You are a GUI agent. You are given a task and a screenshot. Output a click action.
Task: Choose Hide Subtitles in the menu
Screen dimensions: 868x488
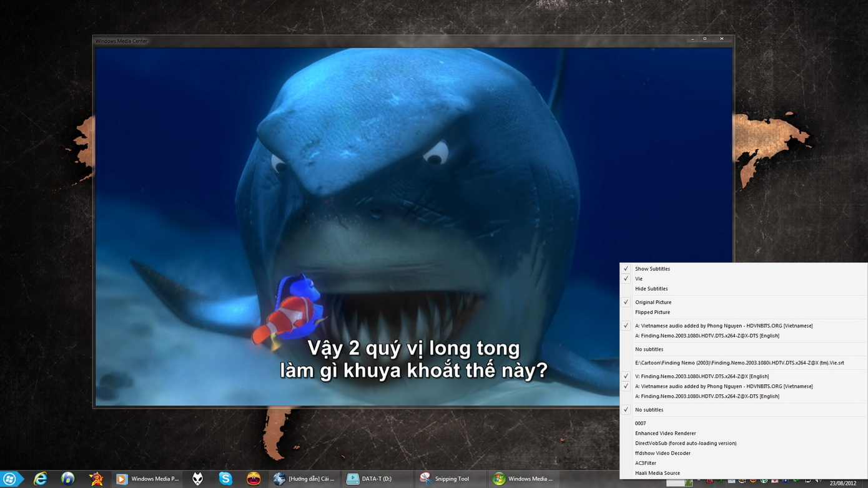[743, 288]
